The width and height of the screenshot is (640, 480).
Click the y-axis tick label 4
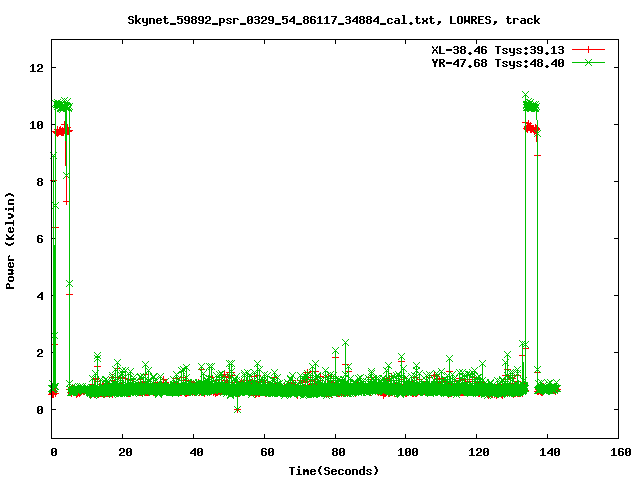click(40, 296)
